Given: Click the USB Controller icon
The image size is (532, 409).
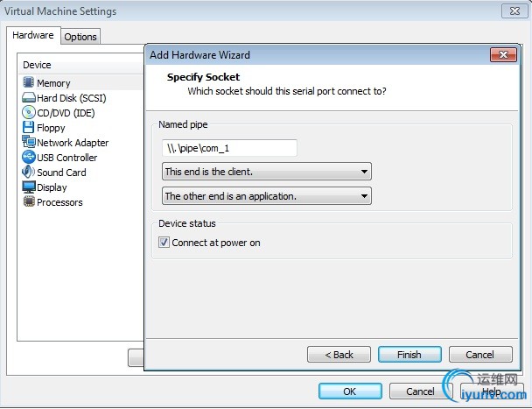Looking at the screenshot, I should coord(29,157).
